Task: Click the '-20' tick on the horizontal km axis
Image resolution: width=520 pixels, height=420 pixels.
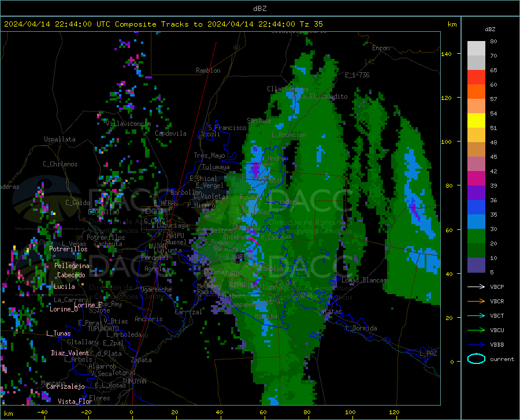Action: [86, 412]
